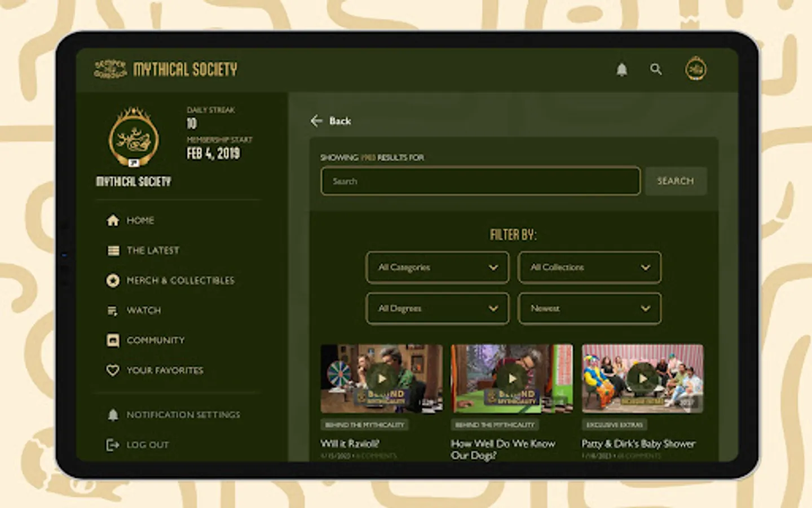Viewport: 812px width, 508px height.
Task: Click Merch & Collectibles star icon
Action: [113, 281]
